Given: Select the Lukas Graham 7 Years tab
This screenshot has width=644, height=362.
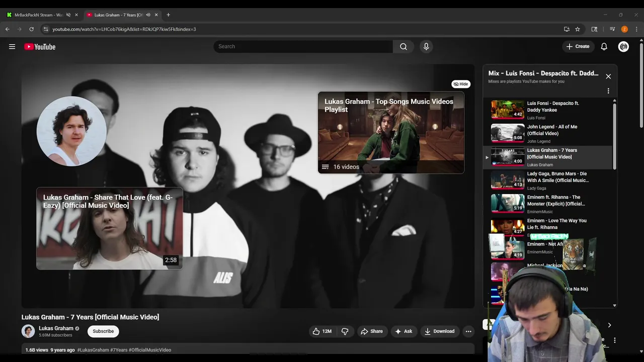Looking at the screenshot, I should click(x=119, y=15).
